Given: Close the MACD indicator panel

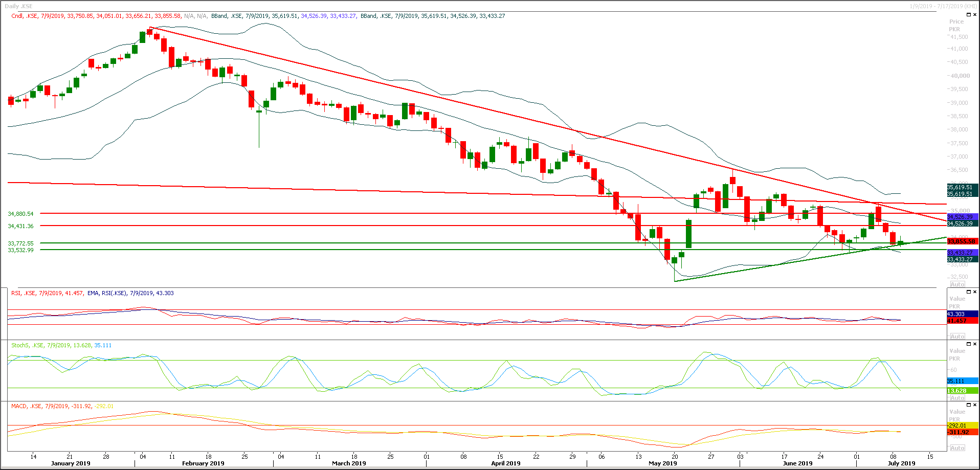Looking at the screenshot, I should [x=975, y=404].
